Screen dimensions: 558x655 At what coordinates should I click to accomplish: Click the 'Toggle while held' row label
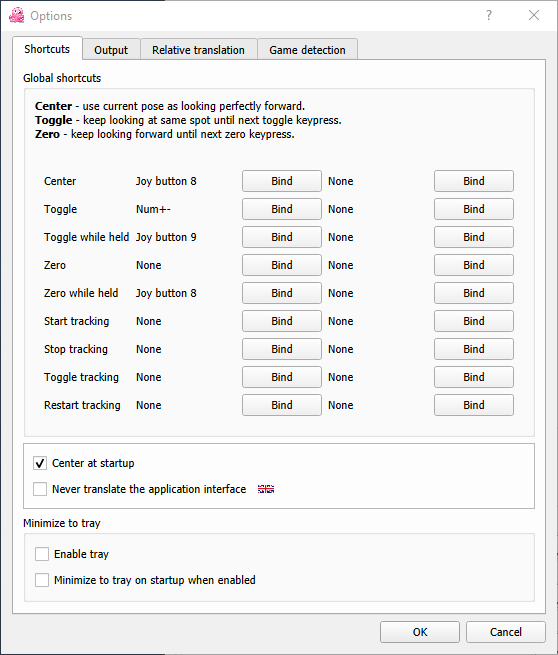pyautogui.click(x=86, y=237)
